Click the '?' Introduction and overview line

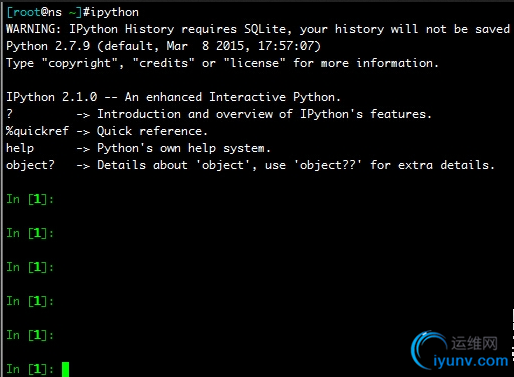click(x=219, y=114)
